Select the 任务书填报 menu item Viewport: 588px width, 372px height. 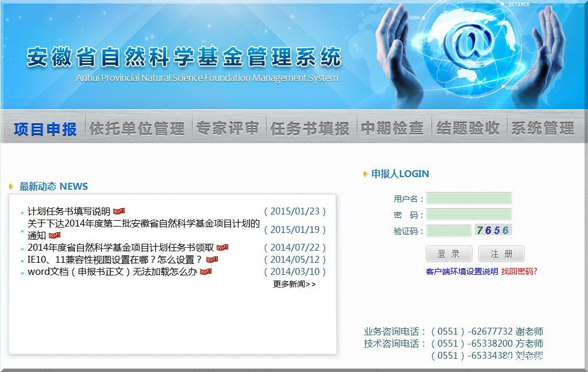point(310,129)
